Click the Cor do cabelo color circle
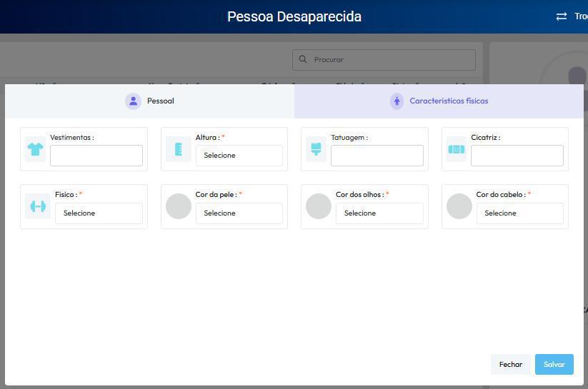Viewport: 588px width, 389px height. (x=459, y=206)
